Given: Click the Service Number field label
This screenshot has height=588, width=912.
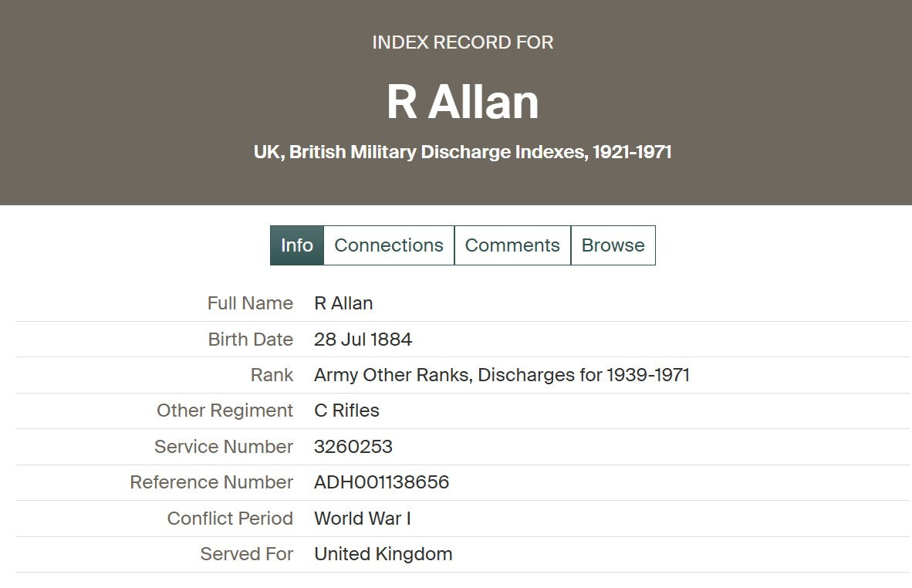Looking at the screenshot, I should pyautogui.click(x=224, y=447).
